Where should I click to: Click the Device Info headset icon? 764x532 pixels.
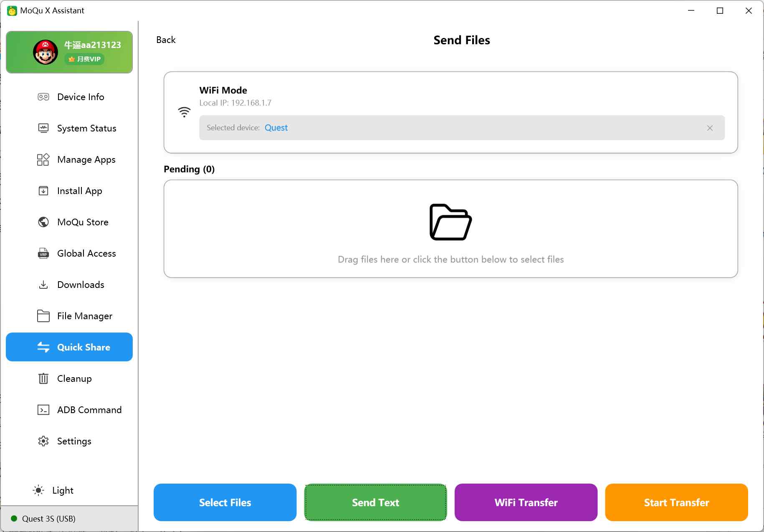click(x=43, y=97)
